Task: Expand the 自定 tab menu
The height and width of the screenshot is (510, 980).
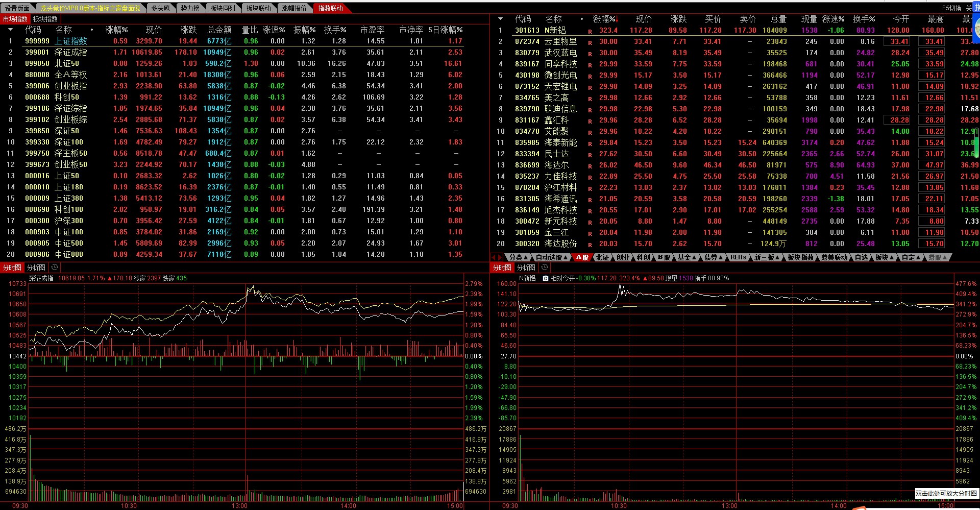Action: point(918,258)
